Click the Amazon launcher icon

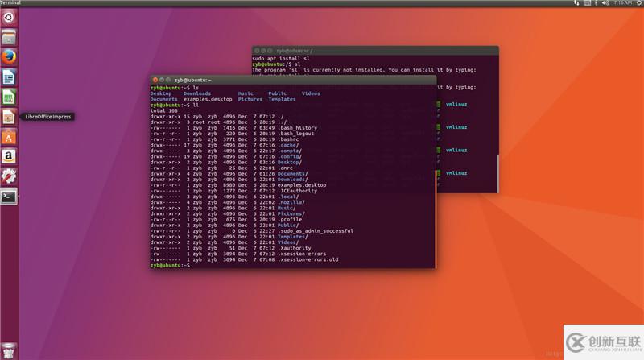pyautogui.click(x=9, y=156)
